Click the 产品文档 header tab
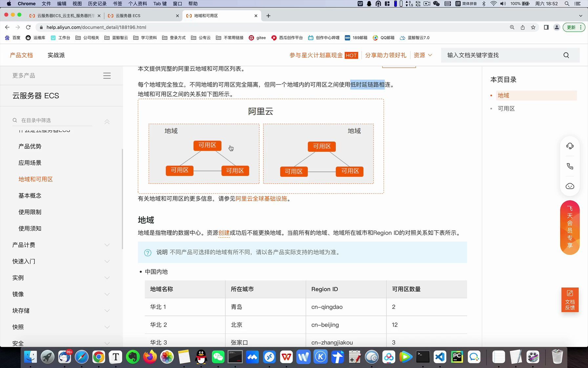This screenshot has height=368, width=588. [x=21, y=55]
